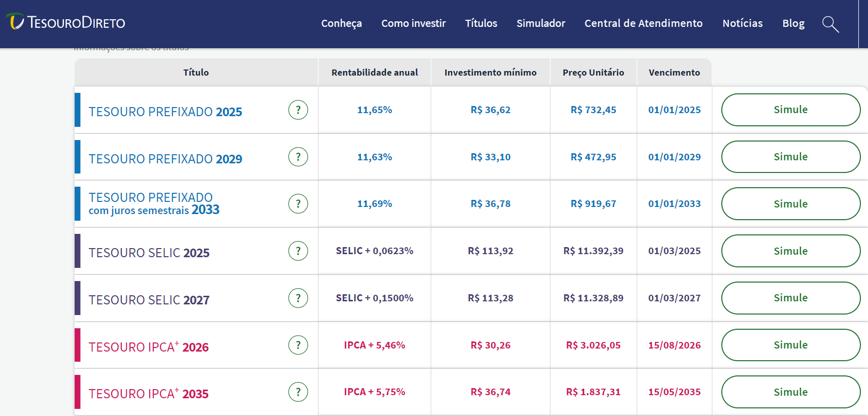Click the Título column header
The height and width of the screenshot is (416, 868).
(196, 73)
